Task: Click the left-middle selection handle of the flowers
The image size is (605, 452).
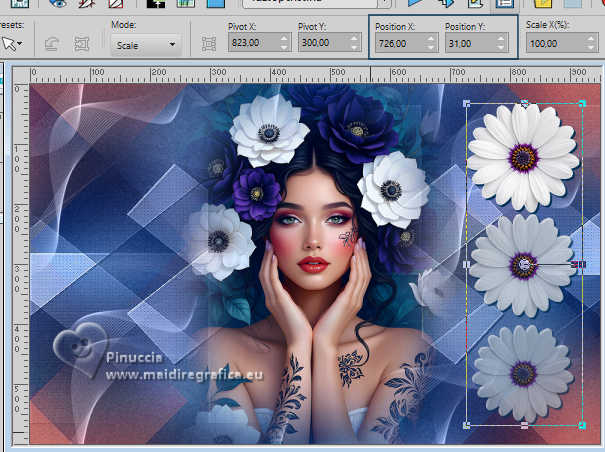Action: pyautogui.click(x=466, y=264)
